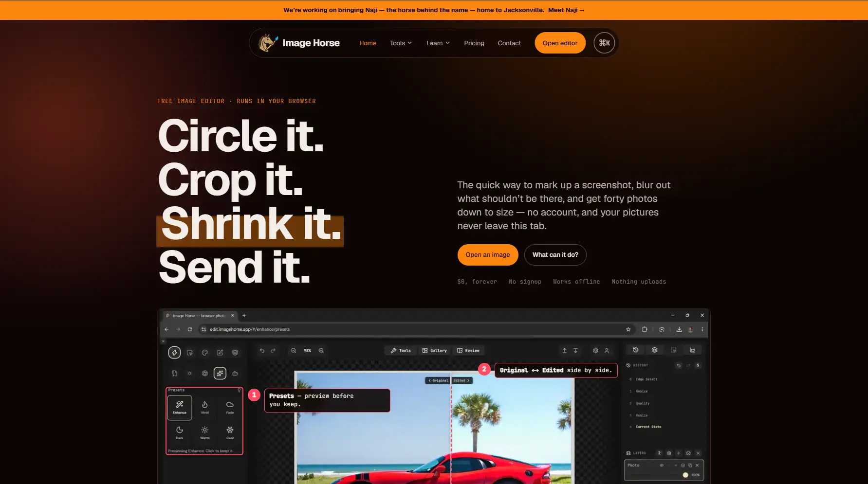Open the editor settings gear icon
The height and width of the screenshot is (484, 868).
[595, 351]
